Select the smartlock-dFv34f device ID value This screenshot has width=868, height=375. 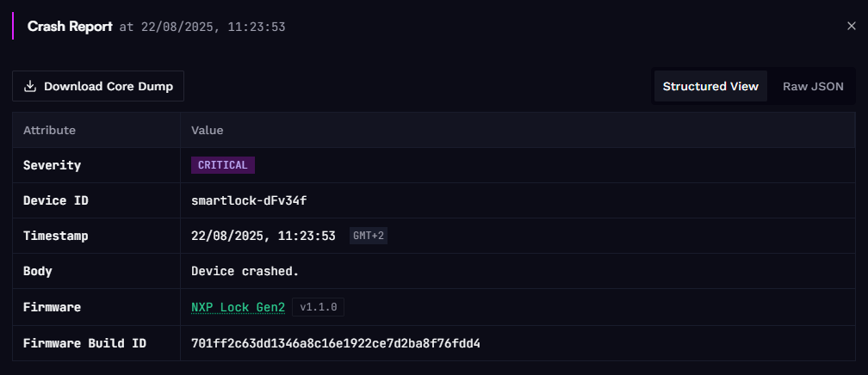tap(249, 200)
